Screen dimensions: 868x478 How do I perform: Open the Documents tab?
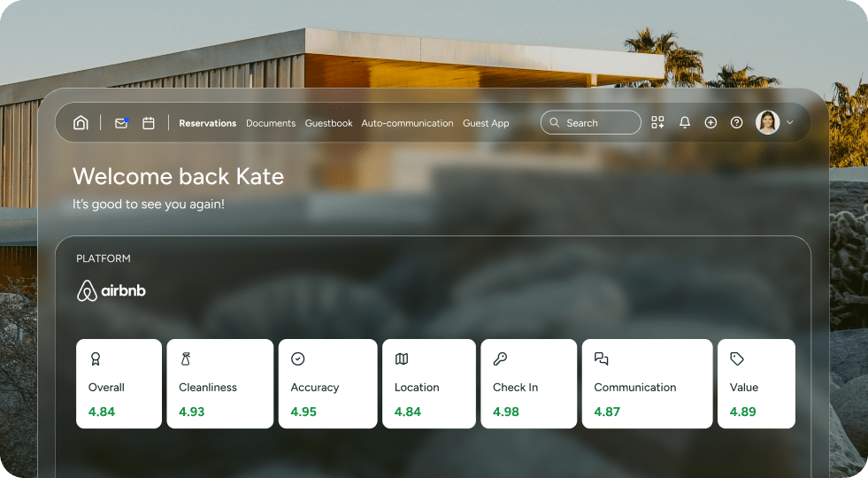tap(271, 123)
